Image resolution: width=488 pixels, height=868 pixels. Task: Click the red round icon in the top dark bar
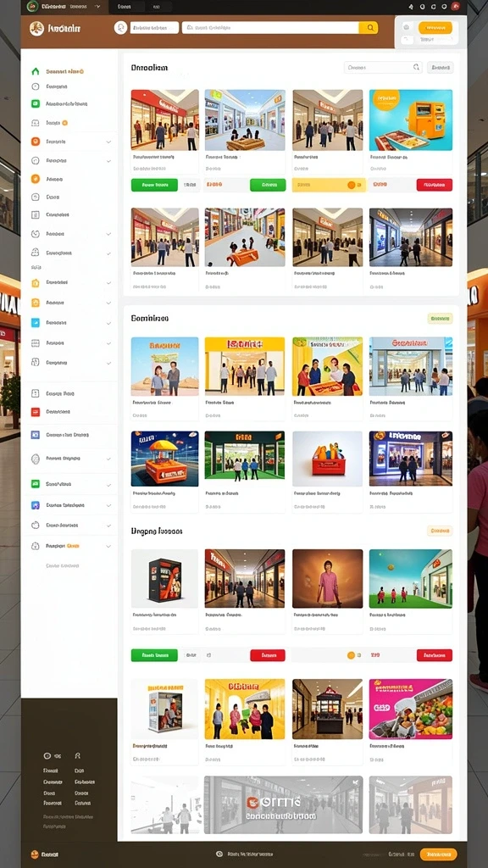[x=455, y=7]
